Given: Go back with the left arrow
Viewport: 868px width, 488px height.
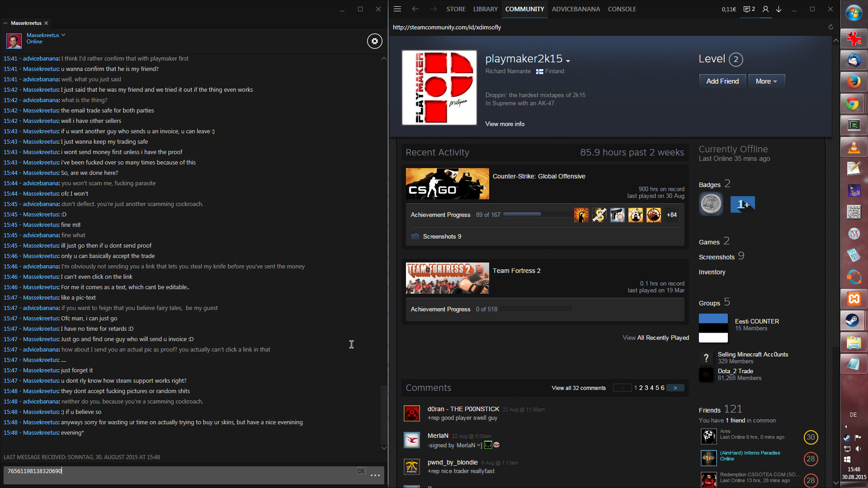Looking at the screenshot, I should 415,9.
